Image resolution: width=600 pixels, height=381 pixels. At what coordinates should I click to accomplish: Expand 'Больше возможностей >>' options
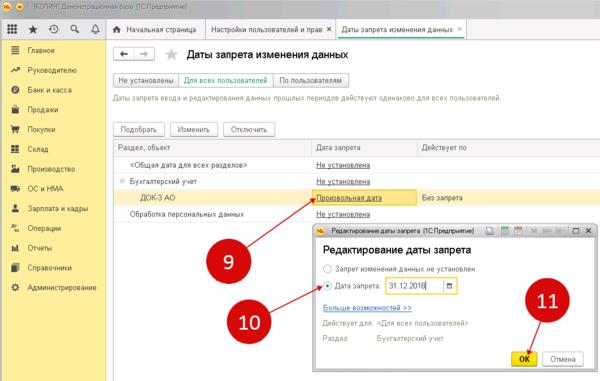coord(367,308)
